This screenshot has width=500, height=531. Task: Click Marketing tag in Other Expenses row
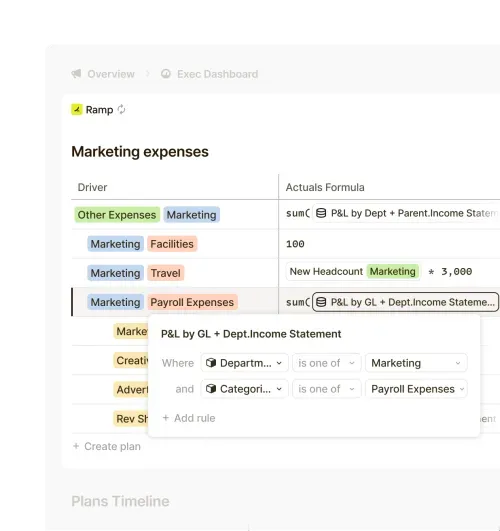191,214
